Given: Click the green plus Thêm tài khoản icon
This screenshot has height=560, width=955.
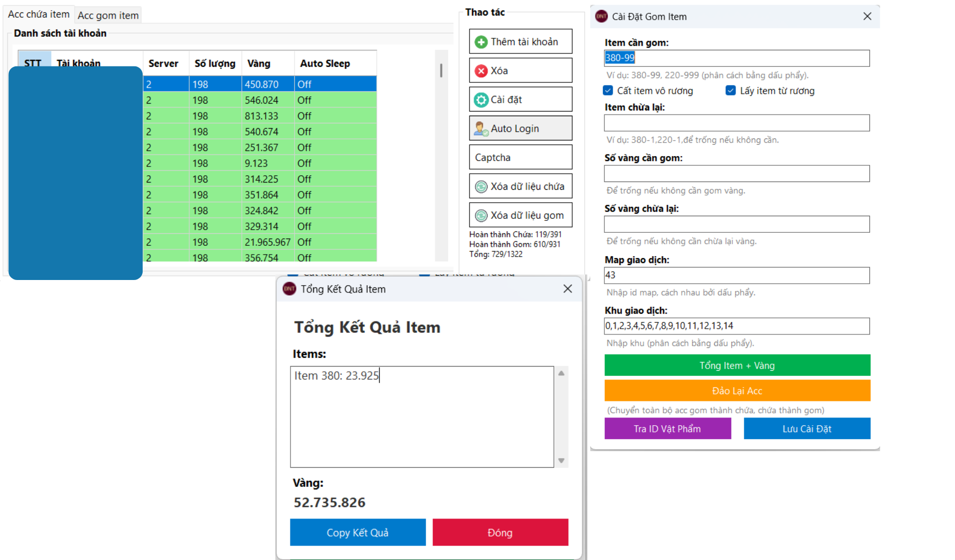Looking at the screenshot, I should (481, 42).
